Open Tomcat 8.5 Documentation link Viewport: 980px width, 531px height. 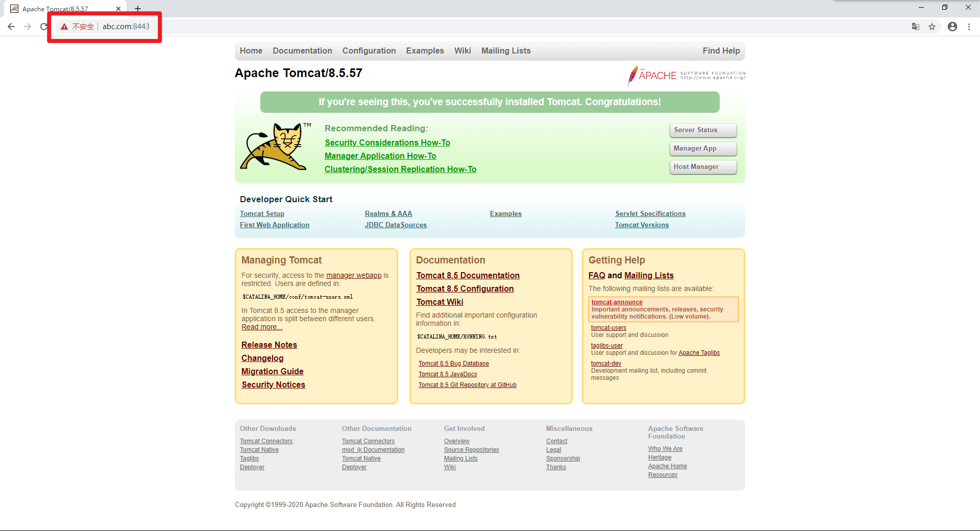(468, 276)
